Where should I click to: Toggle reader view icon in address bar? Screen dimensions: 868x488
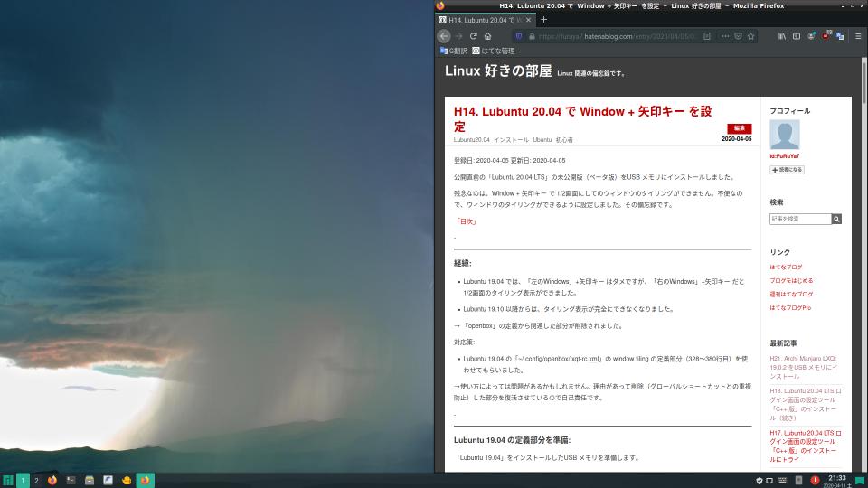[x=707, y=36]
